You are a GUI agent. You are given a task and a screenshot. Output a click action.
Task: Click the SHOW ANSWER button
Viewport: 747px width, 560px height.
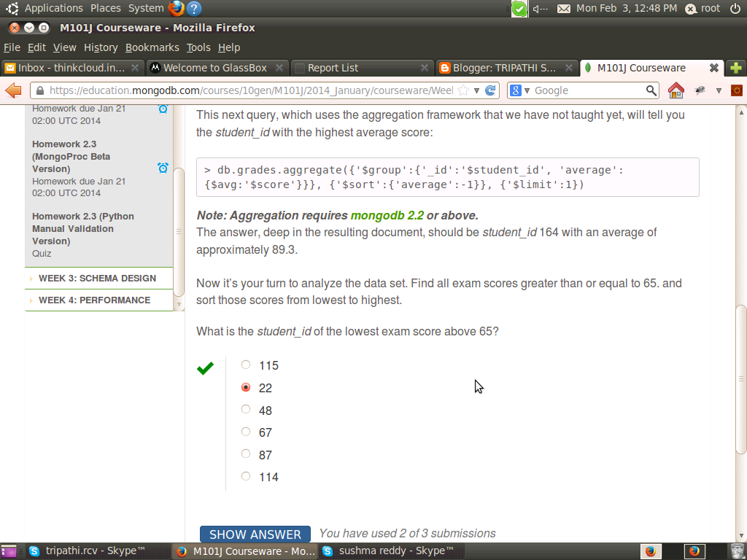(255, 534)
